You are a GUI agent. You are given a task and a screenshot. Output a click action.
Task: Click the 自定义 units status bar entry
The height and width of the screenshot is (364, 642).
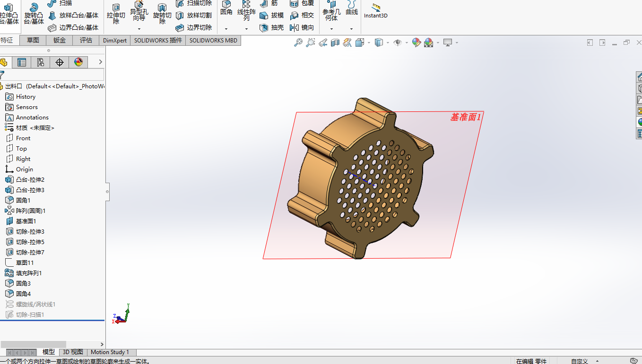tap(579, 361)
